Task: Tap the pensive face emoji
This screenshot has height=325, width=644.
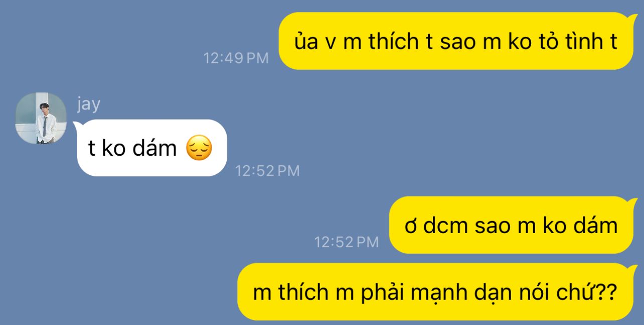Action: click(199, 149)
